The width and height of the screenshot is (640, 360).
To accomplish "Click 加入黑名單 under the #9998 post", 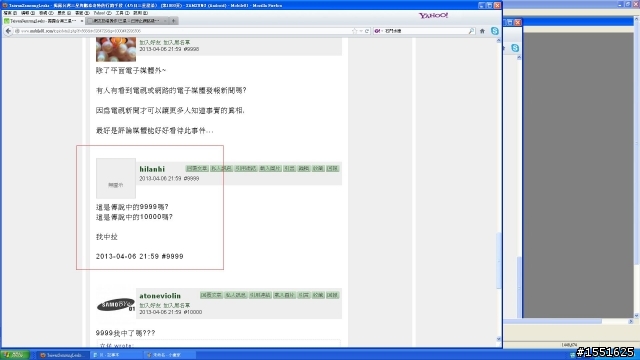I will (x=177, y=42).
